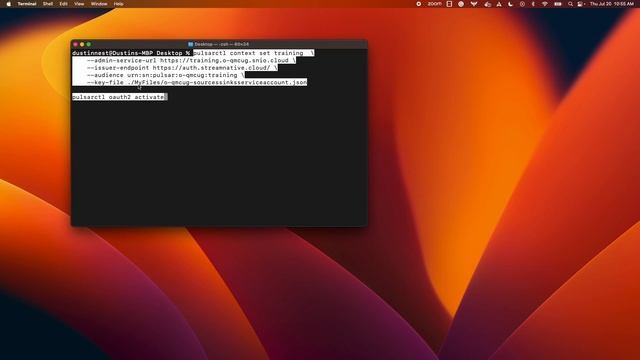Screen dimensions: 640x360
Task: Open the Window menu
Action: (99, 4)
